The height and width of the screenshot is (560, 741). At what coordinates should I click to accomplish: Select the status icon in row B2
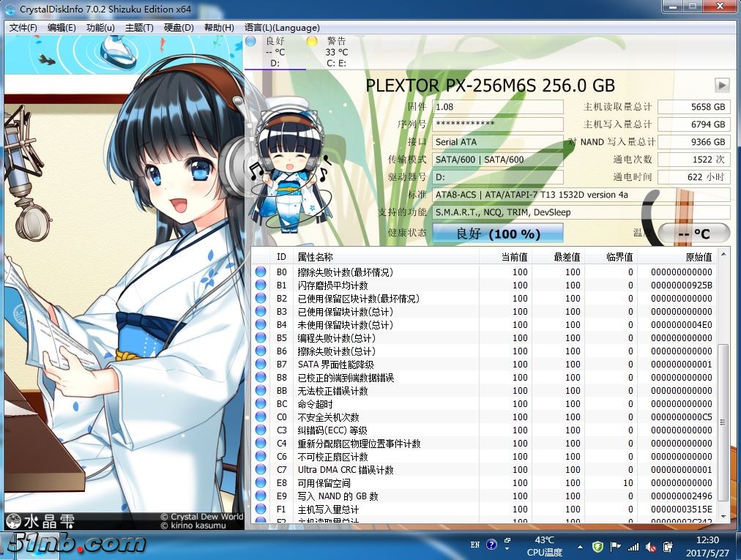click(261, 298)
